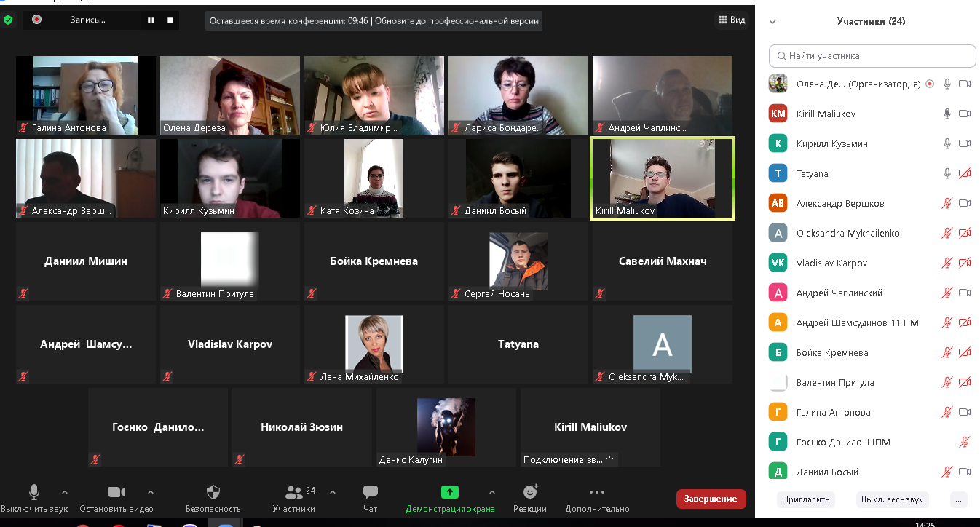Expand share options arrow beside Демонстрация экрана

[491, 492]
